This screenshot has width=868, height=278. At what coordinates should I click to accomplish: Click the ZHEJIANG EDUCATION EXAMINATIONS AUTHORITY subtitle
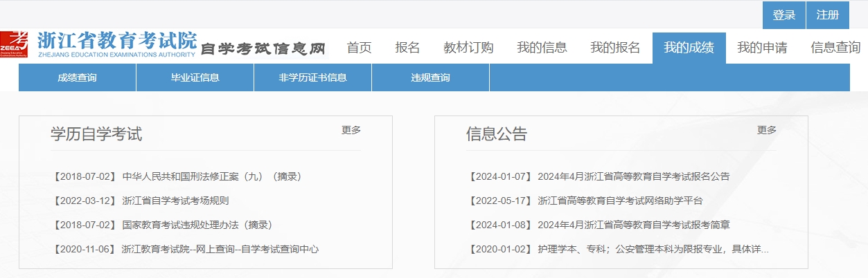point(116,54)
